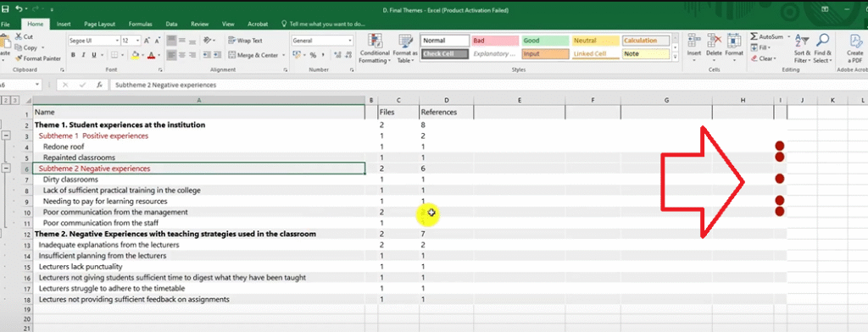
Task: Increase decimal places
Action: coord(337,55)
